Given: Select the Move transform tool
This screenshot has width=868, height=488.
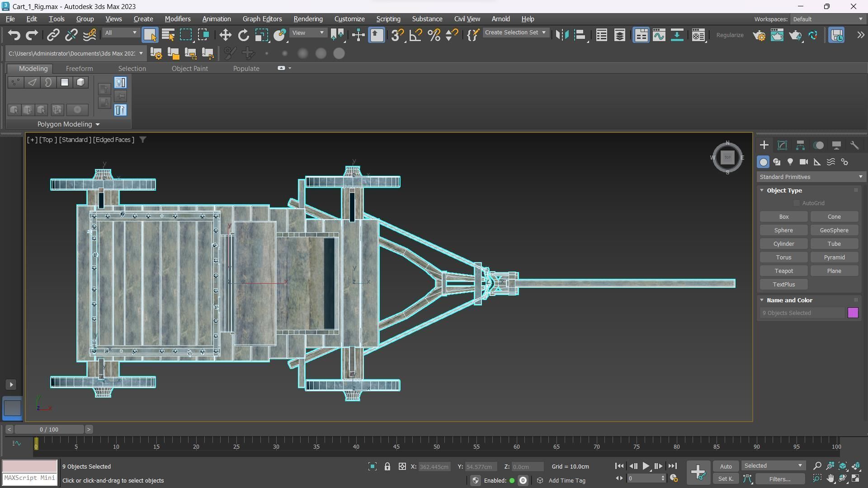Looking at the screenshot, I should (x=225, y=35).
